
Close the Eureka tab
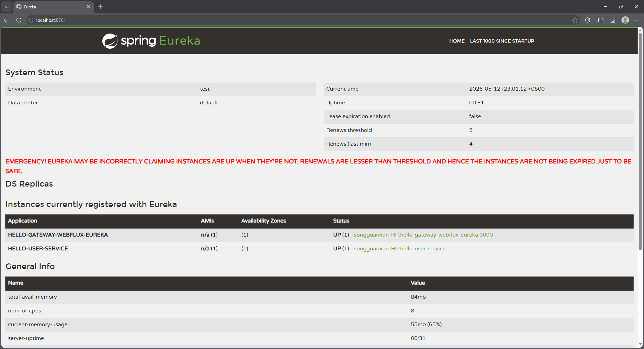pyautogui.click(x=89, y=7)
